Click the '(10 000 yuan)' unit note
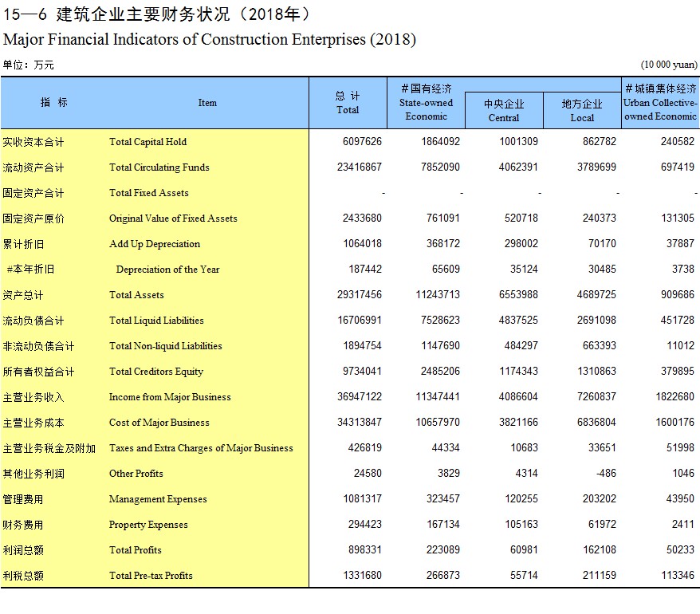Image resolution: width=700 pixels, height=614 pixels. pos(668,65)
